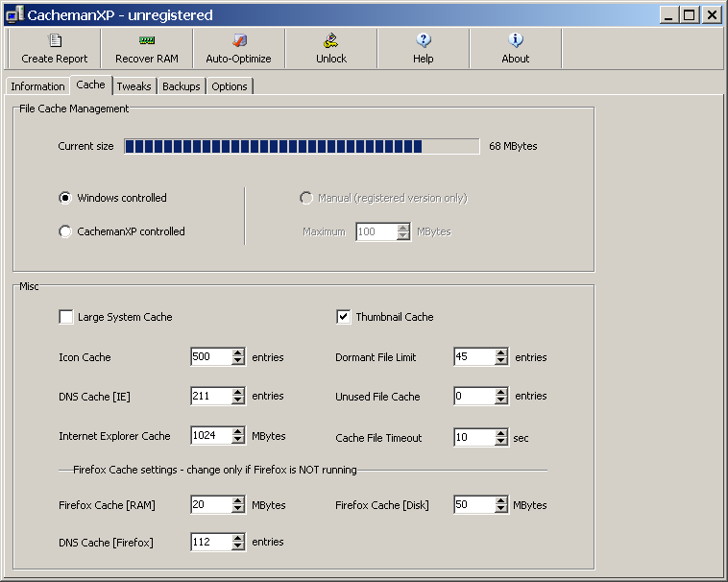Go to the Options tab

(230, 86)
